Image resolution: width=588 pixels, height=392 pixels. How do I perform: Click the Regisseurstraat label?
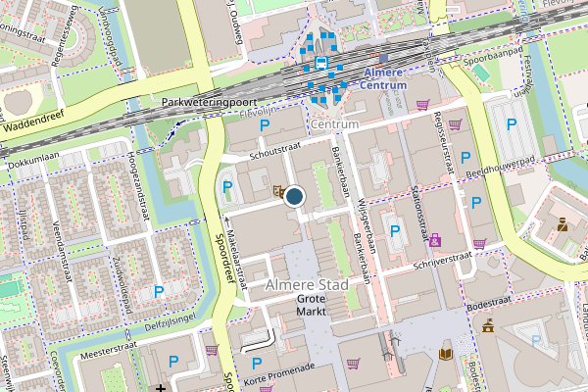[444, 143]
